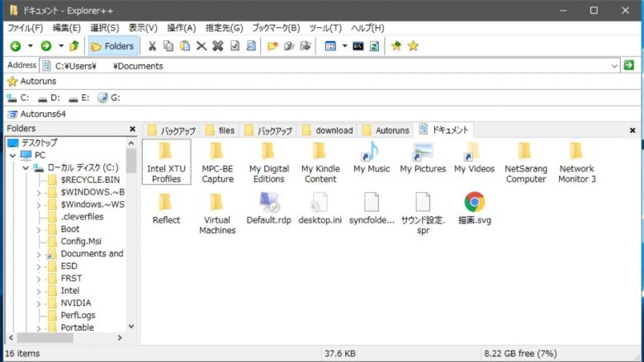Image resolution: width=644 pixels, height=362 pixels.
Task: Open the Autoruns bookmark
Action: click(x=32, y=81)
